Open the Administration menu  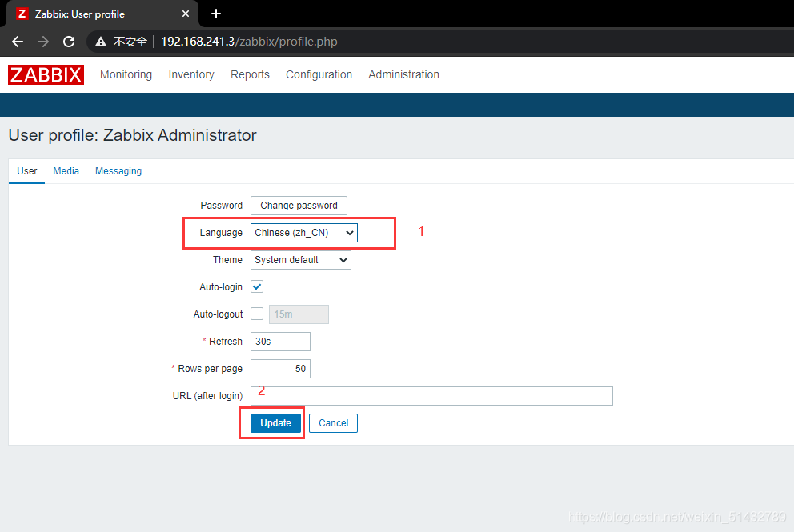coord(403,74)
